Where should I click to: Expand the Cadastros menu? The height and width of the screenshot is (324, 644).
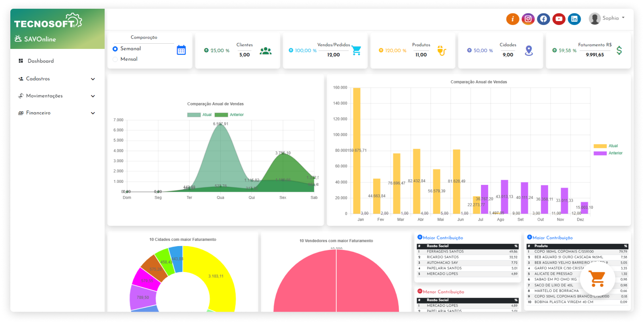click(56, 79)
